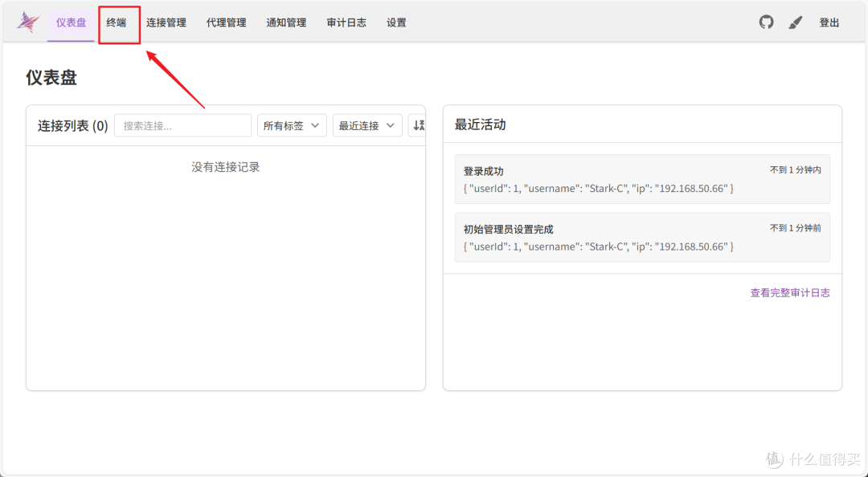The height and width of the screenshot is (477, 868).
Task: Open the GitHub repository icon
Action: pos(766,22)
